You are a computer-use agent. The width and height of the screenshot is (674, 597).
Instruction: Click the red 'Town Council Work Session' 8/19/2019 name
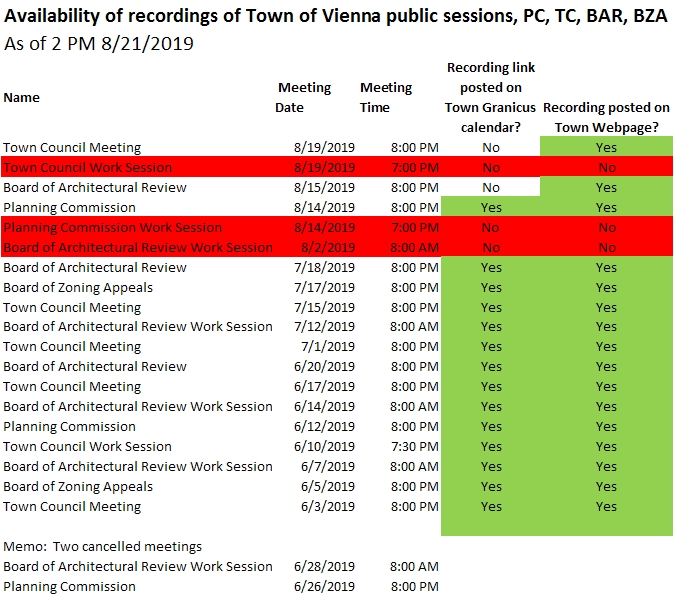(x=88, y=167)
